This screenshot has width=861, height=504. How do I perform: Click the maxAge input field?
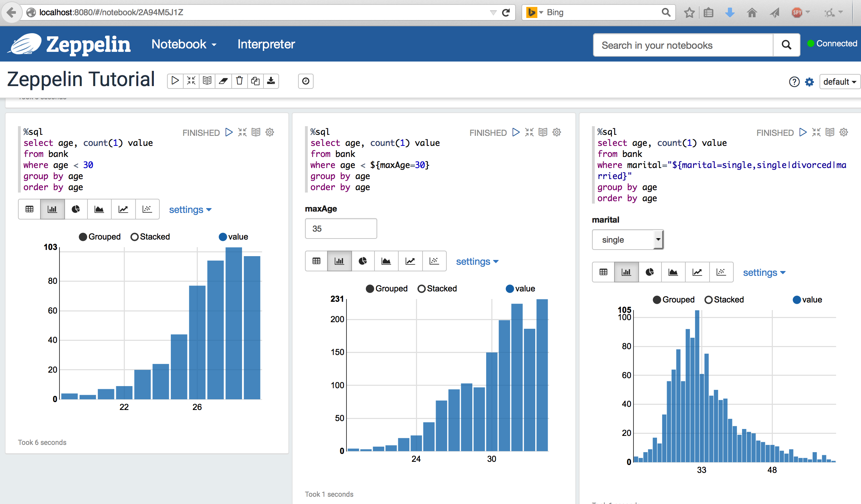coord(341,228)
